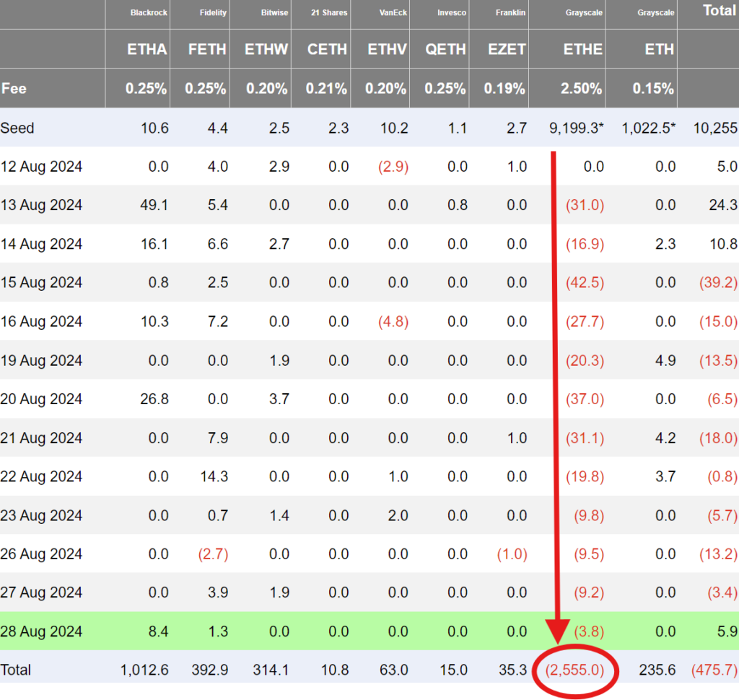Click the (42.5) ETHE outflow value

click(x=585, y=283)
